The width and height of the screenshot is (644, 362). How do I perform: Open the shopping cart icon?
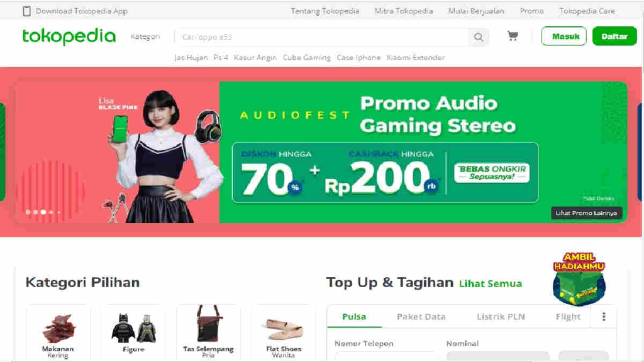pos(513,36)
